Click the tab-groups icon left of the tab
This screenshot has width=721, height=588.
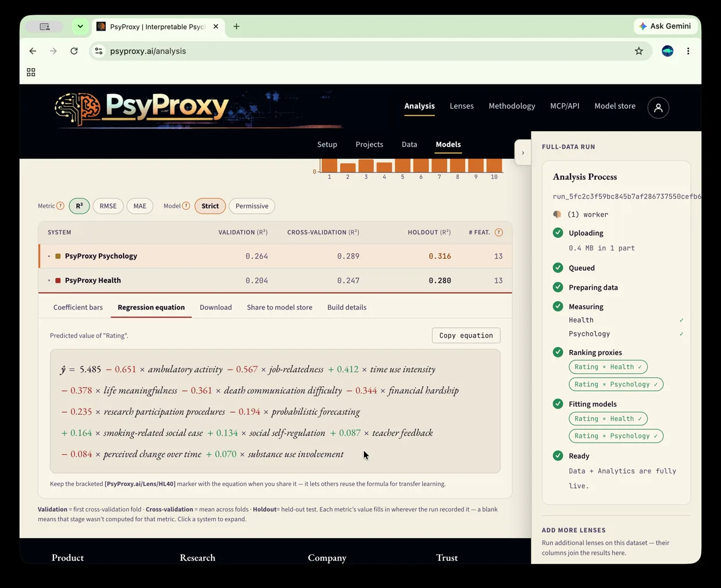pyautogui.click(x=45, y=27)
